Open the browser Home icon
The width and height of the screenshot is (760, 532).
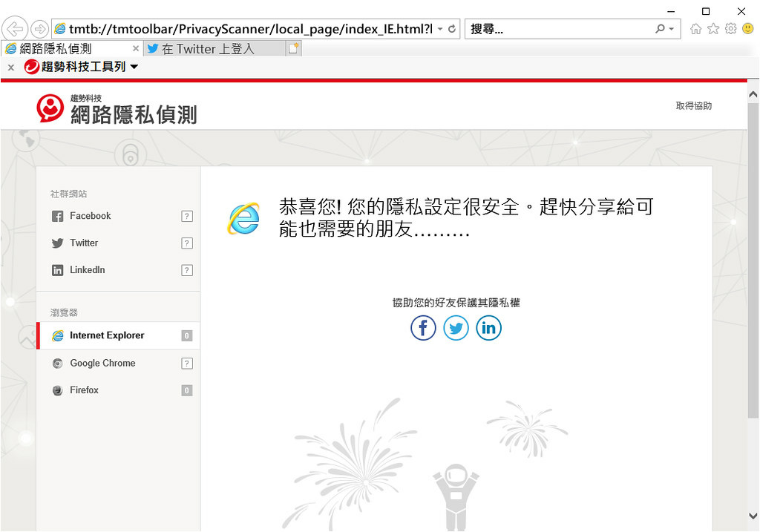(x=695, y=29)
